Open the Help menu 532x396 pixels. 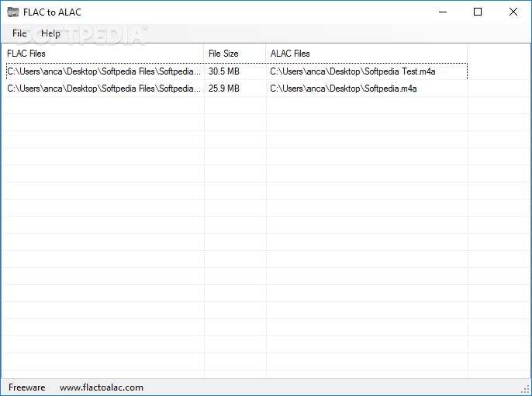point(50,33)
